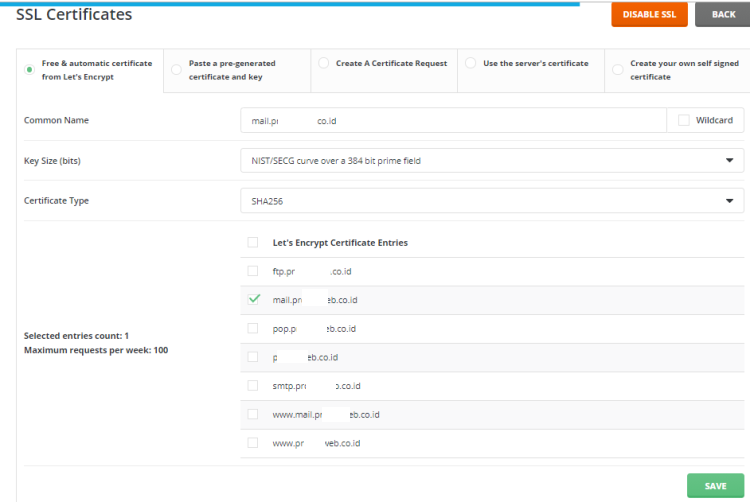Viewport: 750px width, 502px height.
Task: Click the Common Name input field
Action: coord(453,120)
